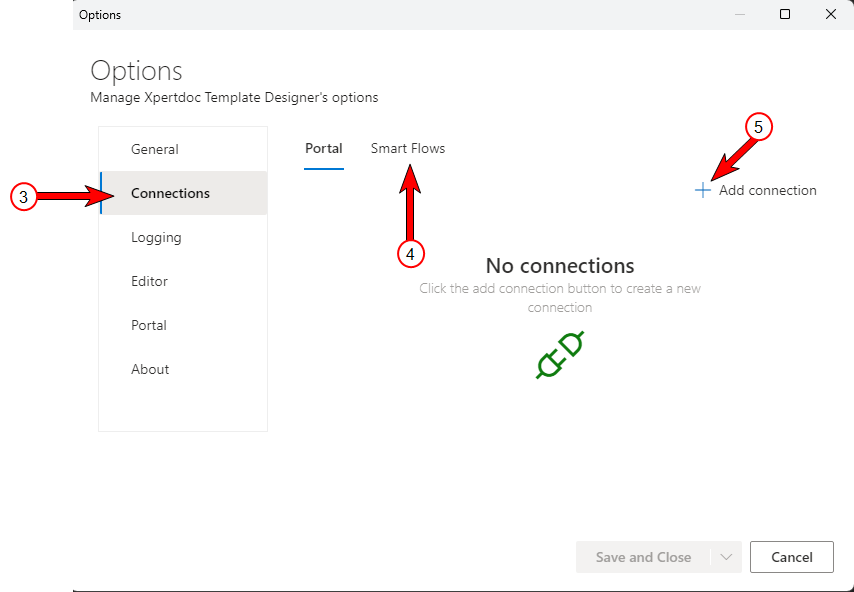Select the Portal tab at top
Image resolution: width=854 pixels, height=592 pixels.
[324, 149]
